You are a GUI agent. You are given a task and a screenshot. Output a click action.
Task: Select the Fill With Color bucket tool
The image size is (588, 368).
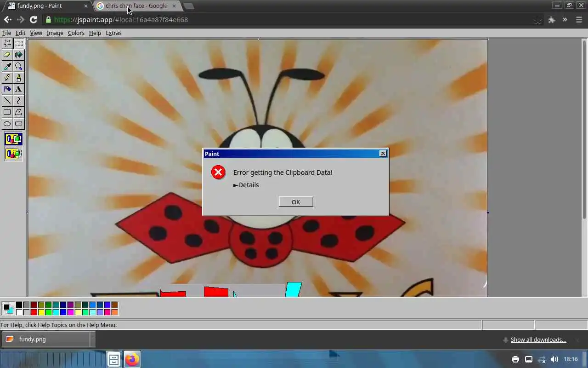(x=19, y=55)
